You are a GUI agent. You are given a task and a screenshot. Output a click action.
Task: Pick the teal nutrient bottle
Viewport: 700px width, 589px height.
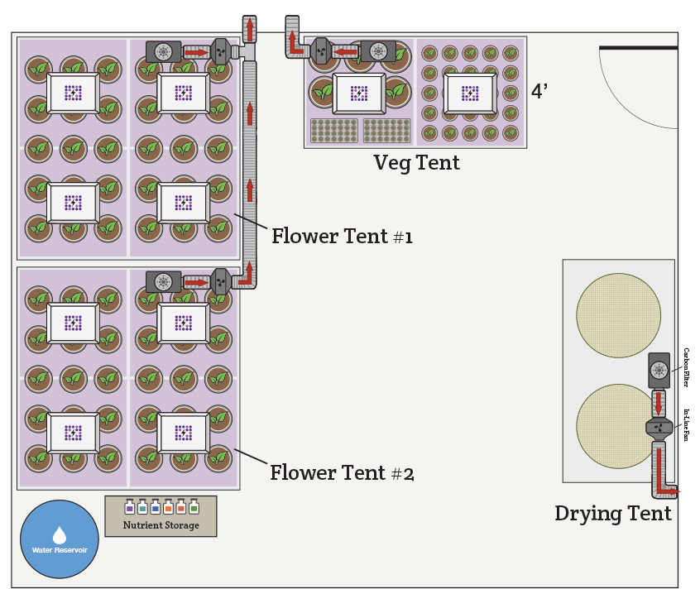(142, 506)
